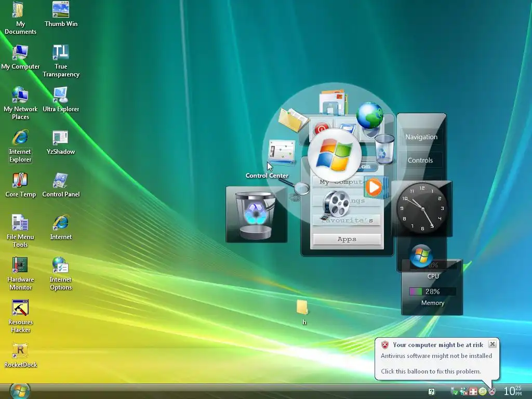The image size is (532, 399).
Task: Click the globe icon in circle dock
Action: 370,115
